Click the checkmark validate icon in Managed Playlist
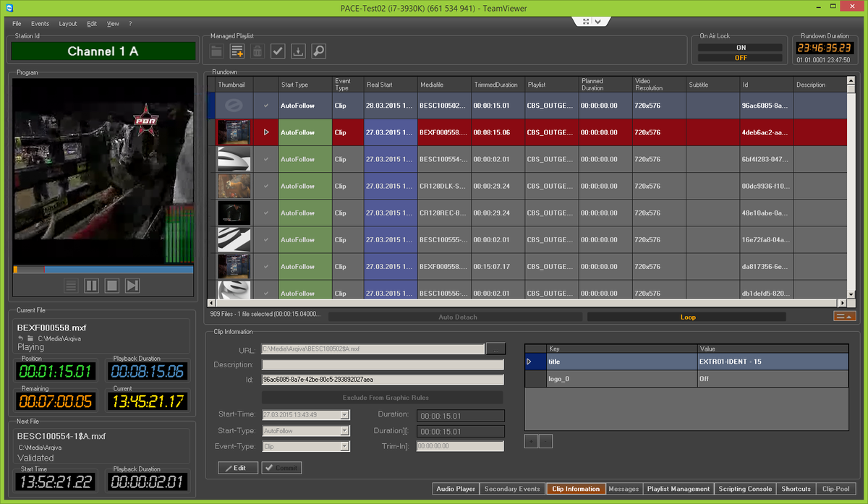Image resolution: width=868 pixels, height=504 pixels. click(278, 51)
